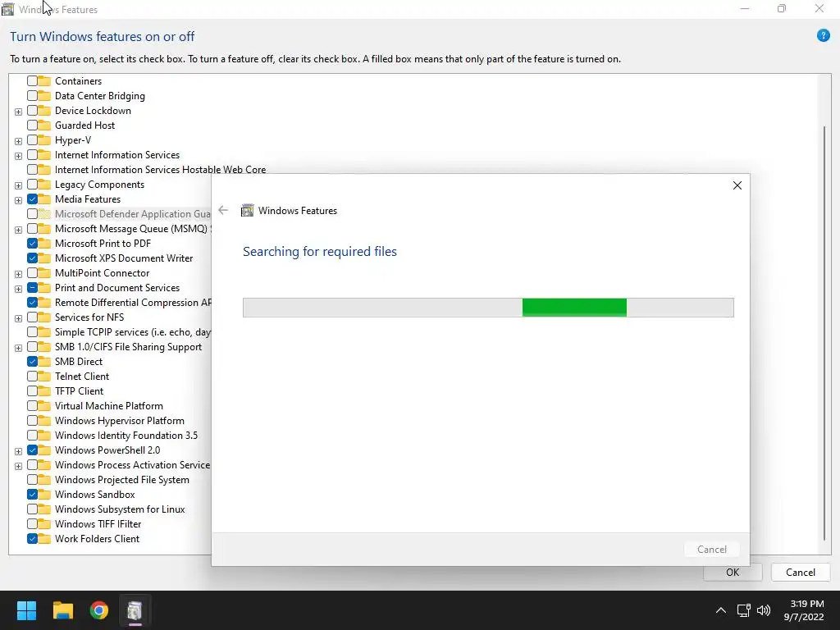Expand Print and Document Services
Viewport: 840px width, 630px height.
[18, 289]
